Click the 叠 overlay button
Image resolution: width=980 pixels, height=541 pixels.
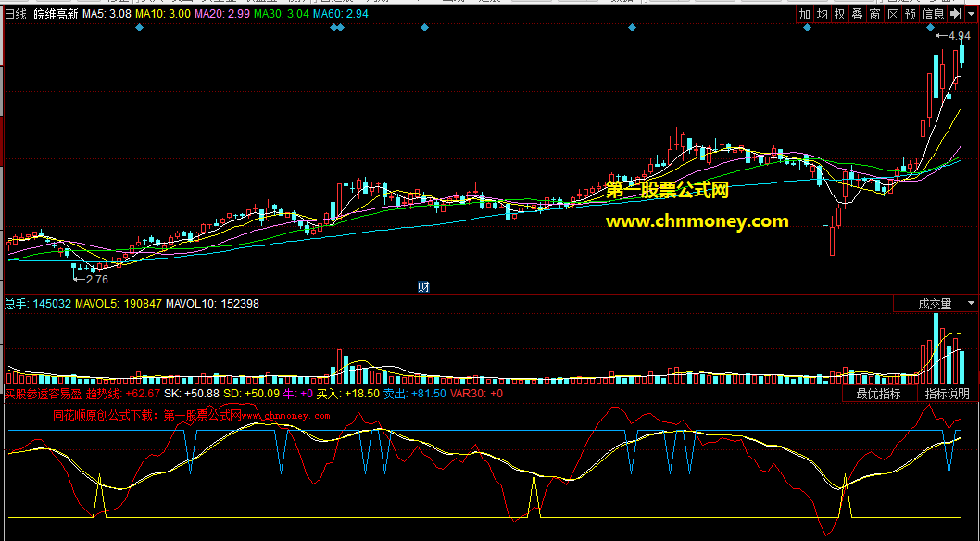(x=857, y=14)
